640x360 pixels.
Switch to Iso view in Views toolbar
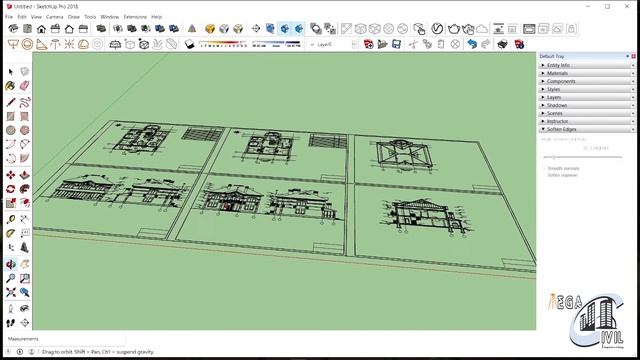13,29
